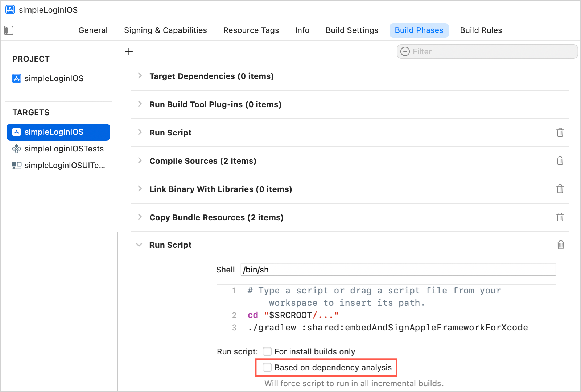Delete the Compile Sources build phase
This screenshot has width=581, height=392.
tap(560, 161)
